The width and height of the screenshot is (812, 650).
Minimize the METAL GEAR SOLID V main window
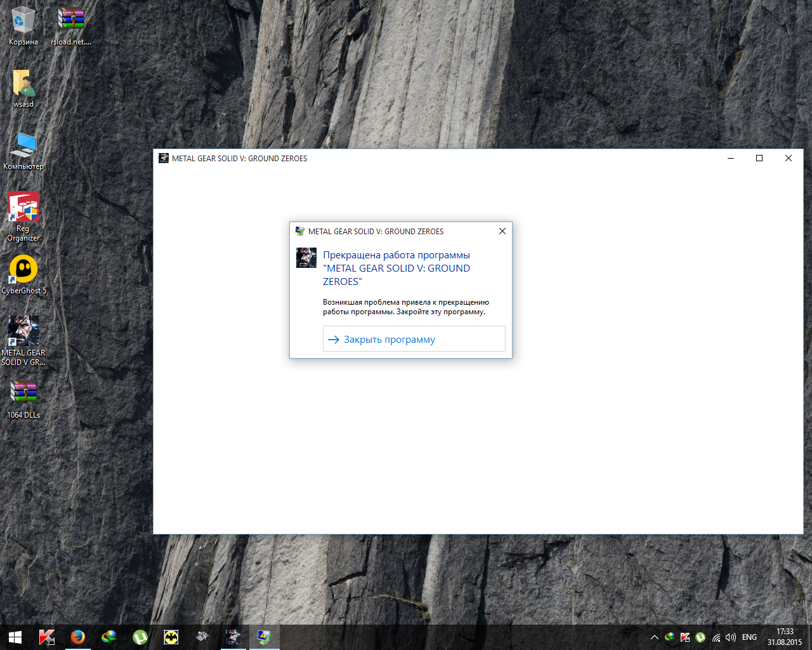731,158
